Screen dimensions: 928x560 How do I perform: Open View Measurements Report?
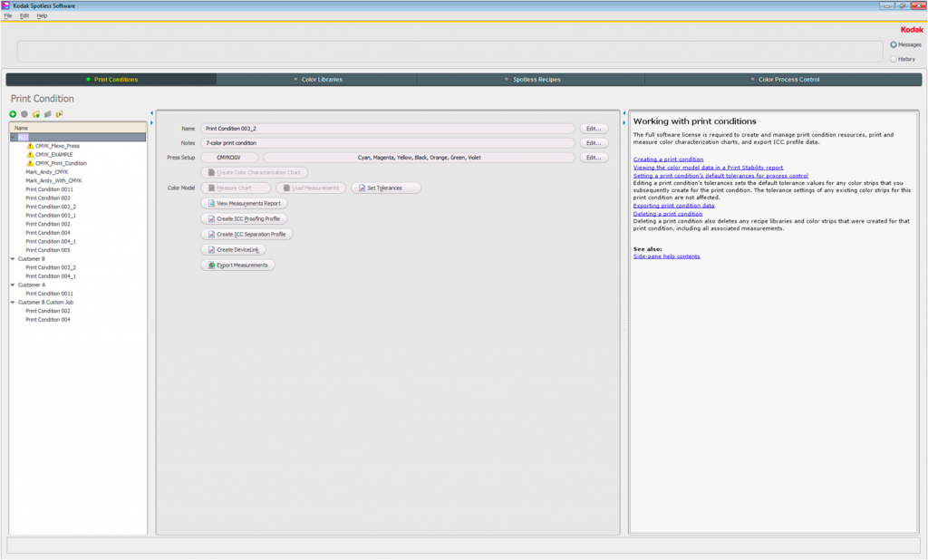pyautogui.click(x=244, y=204)
